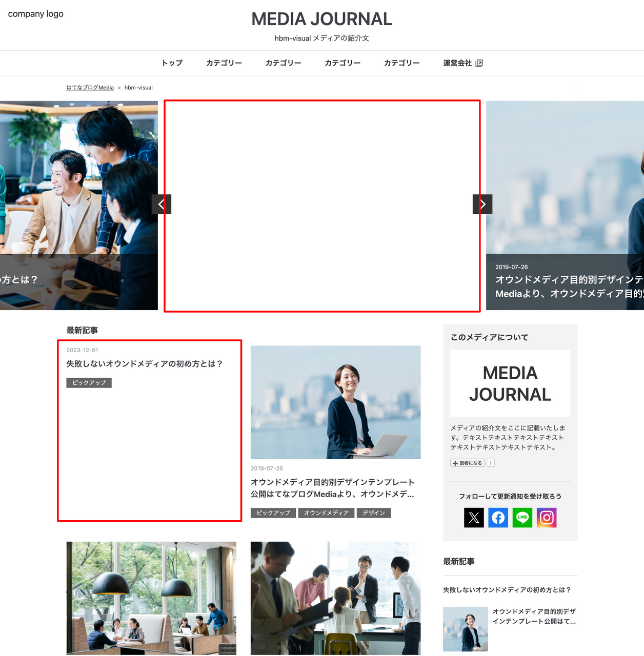Open the Instagram follow icon
The image size is (644, 656).
point(547,518)
